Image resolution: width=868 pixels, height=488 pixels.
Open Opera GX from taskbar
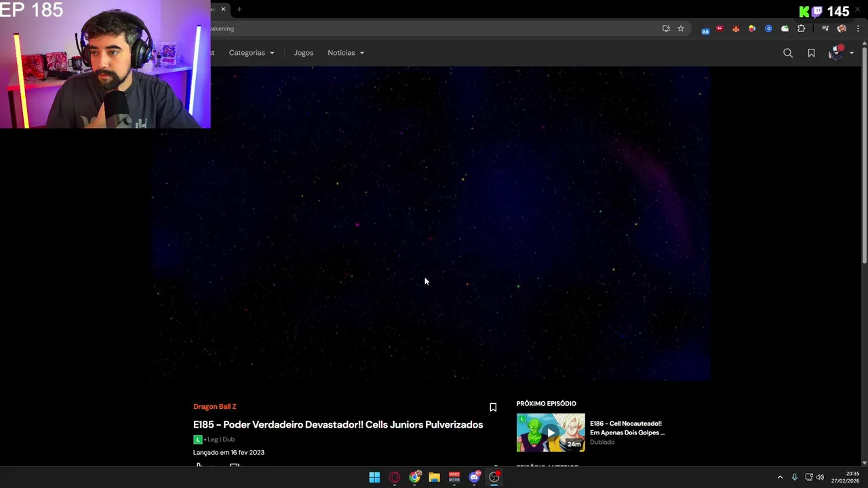pos(395,477)
